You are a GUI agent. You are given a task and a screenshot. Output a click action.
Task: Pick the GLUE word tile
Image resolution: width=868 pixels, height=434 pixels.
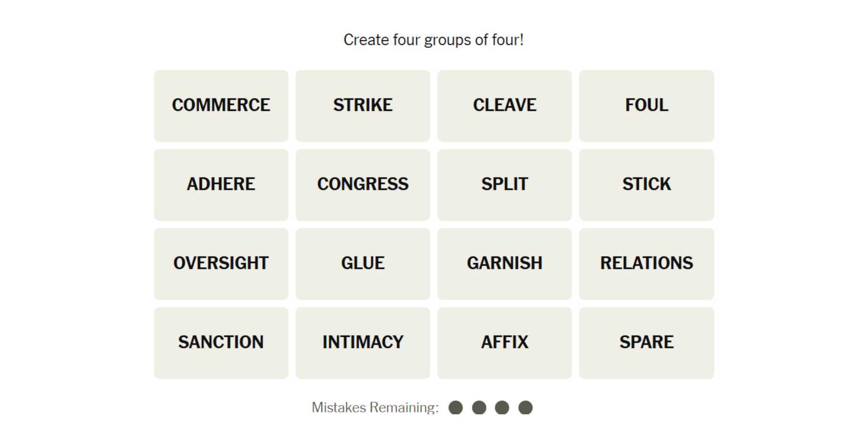362,264
